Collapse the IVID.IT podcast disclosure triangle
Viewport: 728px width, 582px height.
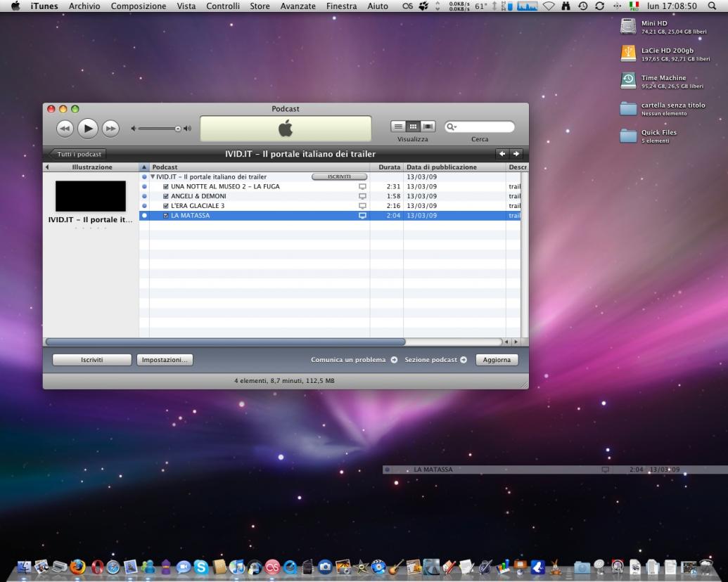(x=153, y=177)
